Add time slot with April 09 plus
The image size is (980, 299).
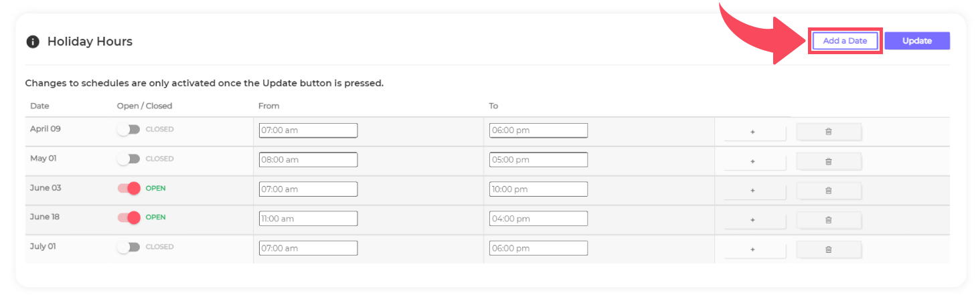[752, 132]
